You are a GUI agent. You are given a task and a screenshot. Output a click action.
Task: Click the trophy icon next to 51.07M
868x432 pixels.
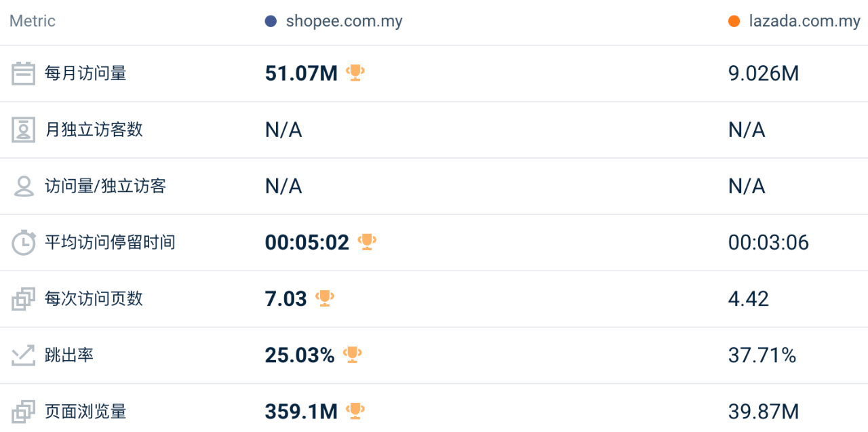point(355,73)
